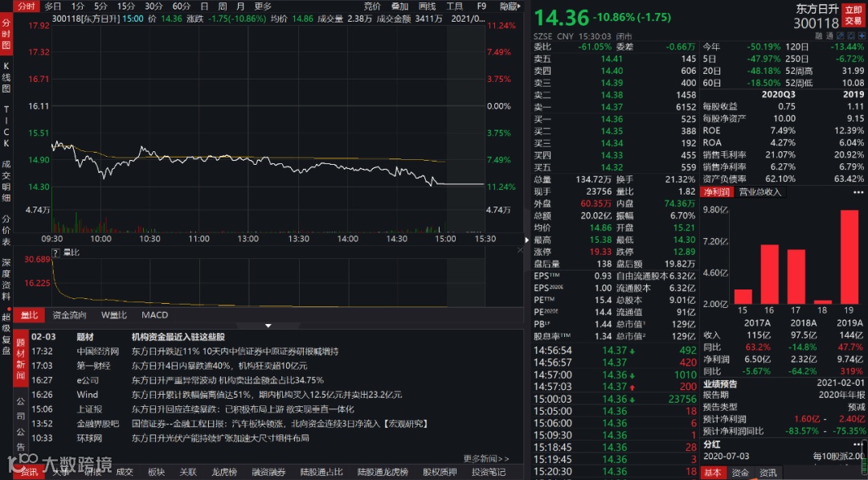Open the 公司公告 side tab
The width and height of the screenshot is (868, 480).
point(20,424)
